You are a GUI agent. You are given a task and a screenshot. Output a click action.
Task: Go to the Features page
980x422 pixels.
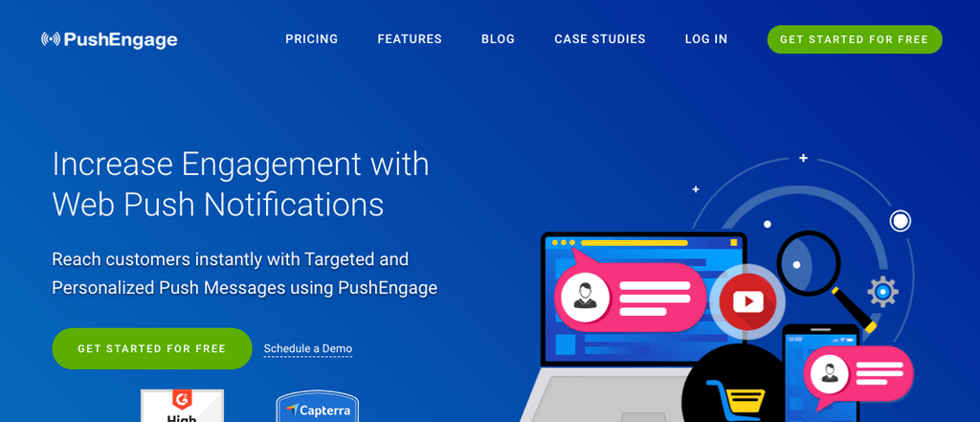(410, 39)
